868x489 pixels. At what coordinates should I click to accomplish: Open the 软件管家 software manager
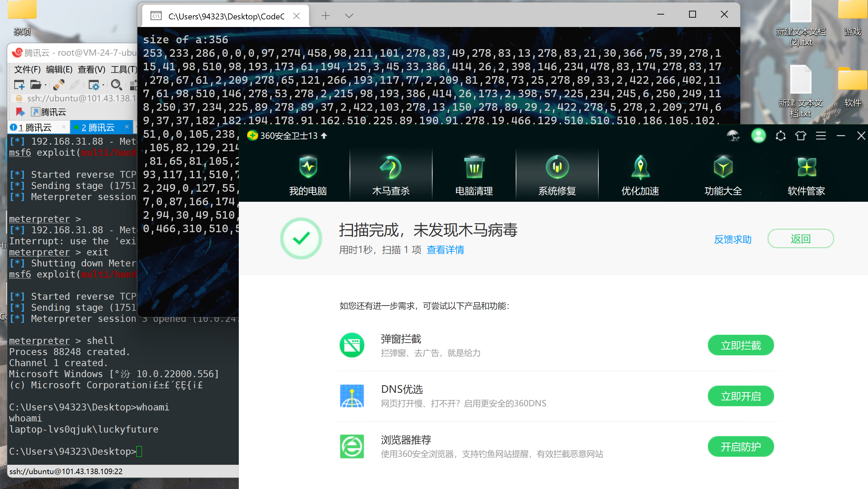806,175
